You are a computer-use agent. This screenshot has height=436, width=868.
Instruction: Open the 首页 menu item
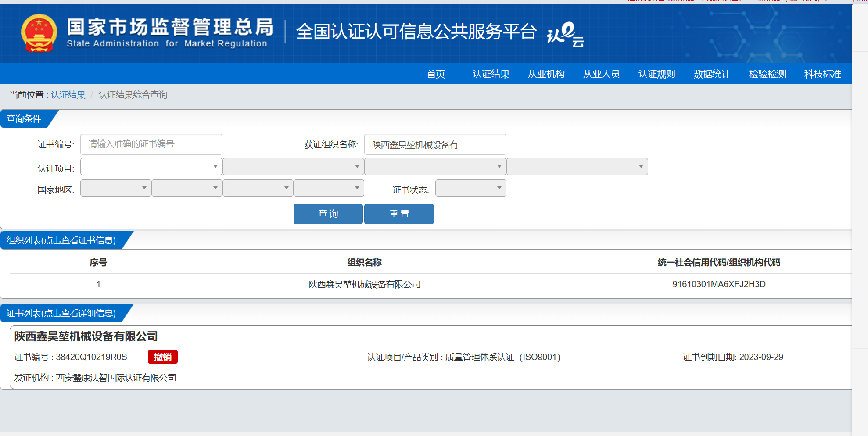point(436,74)
